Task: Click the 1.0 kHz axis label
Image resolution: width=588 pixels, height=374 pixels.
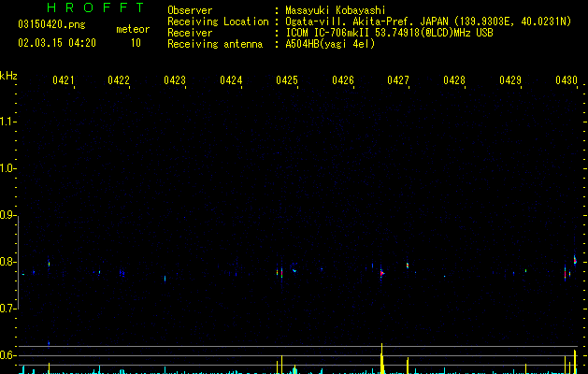Action: [7, 168]
